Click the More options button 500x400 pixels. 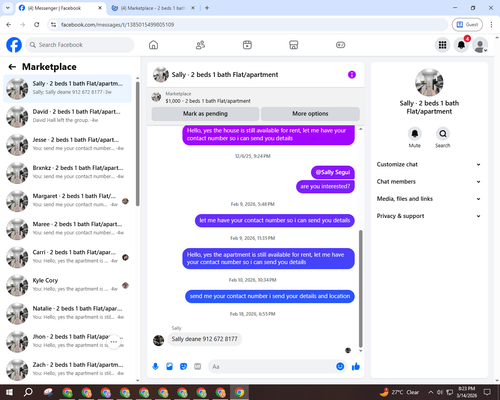[310, 114]
